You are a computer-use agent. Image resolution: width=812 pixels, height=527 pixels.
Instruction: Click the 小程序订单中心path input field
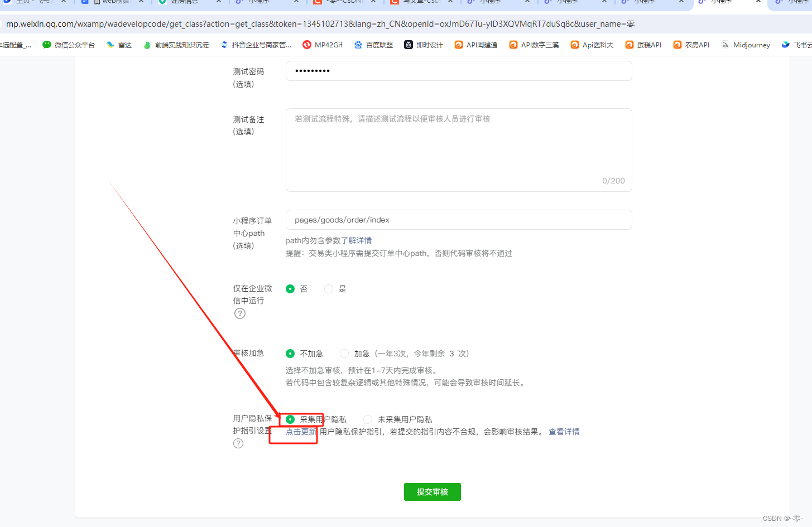[x=459, y=220]
